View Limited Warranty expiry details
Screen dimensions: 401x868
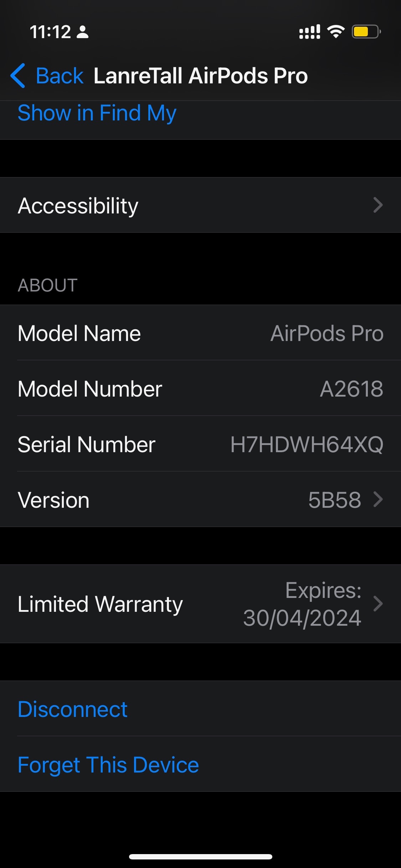point(200,604)
